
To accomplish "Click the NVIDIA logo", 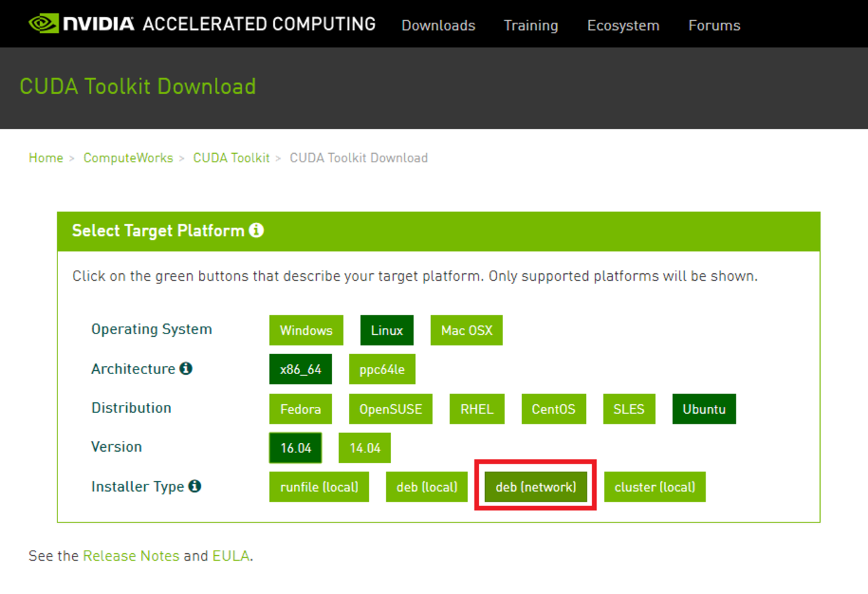I will coord(81,24).
